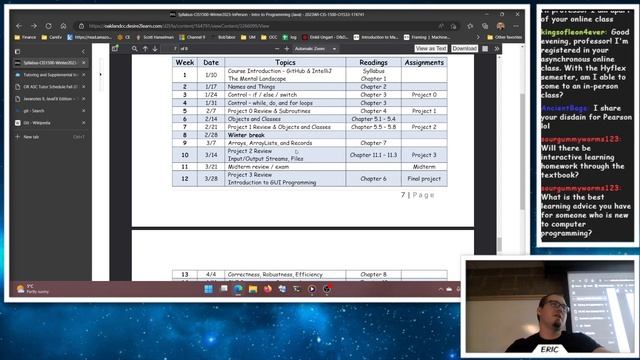Go to previous PDF page arrow
Viewport: 640px width, 360px height.
coord(145,49)
